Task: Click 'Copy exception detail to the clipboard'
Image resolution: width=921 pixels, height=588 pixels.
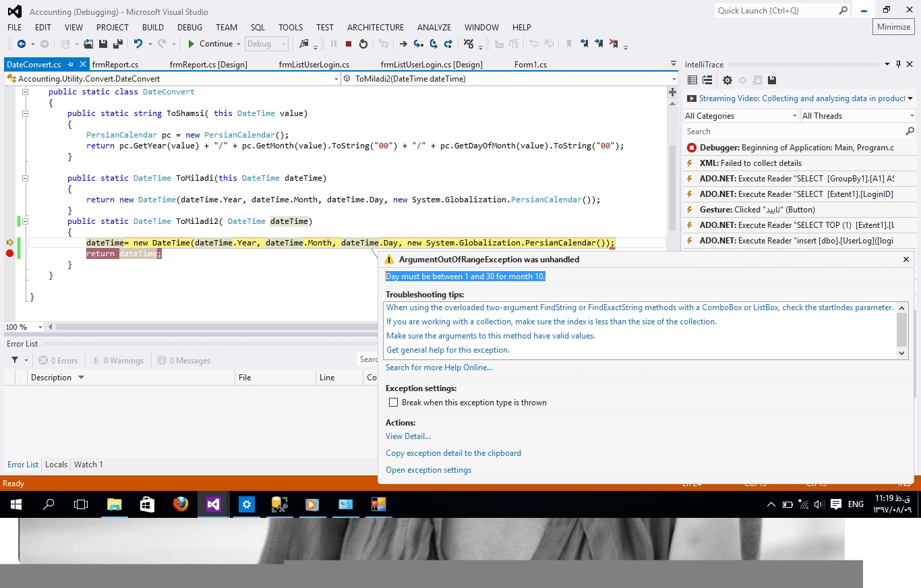Action: click(x=453, y=453)
